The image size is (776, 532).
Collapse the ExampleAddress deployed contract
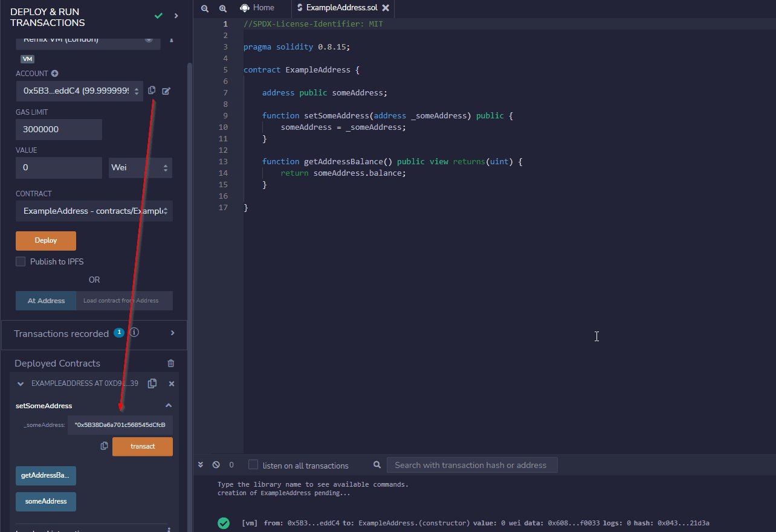[x=21, y=383]
